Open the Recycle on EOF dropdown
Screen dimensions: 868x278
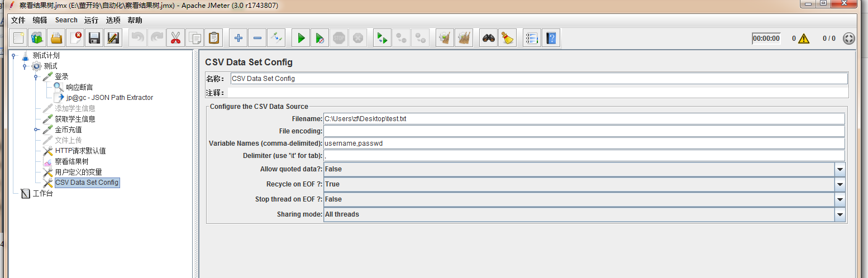click(840, 184)
